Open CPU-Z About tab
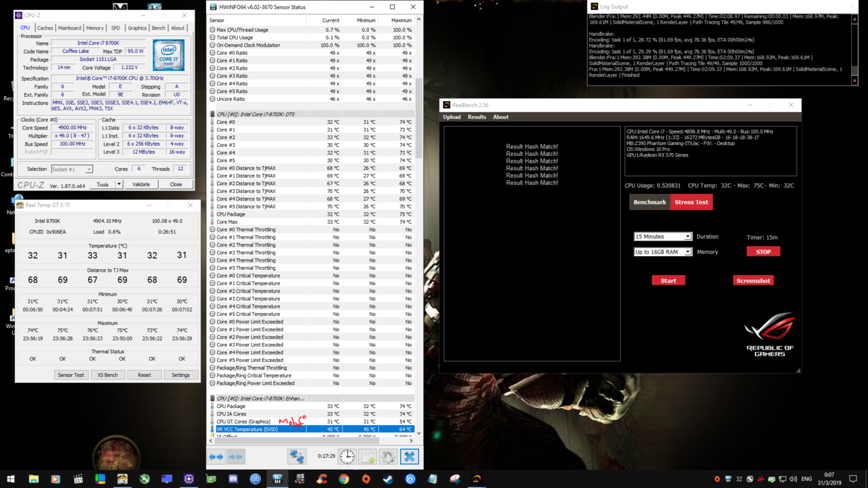 coord(178,28)
